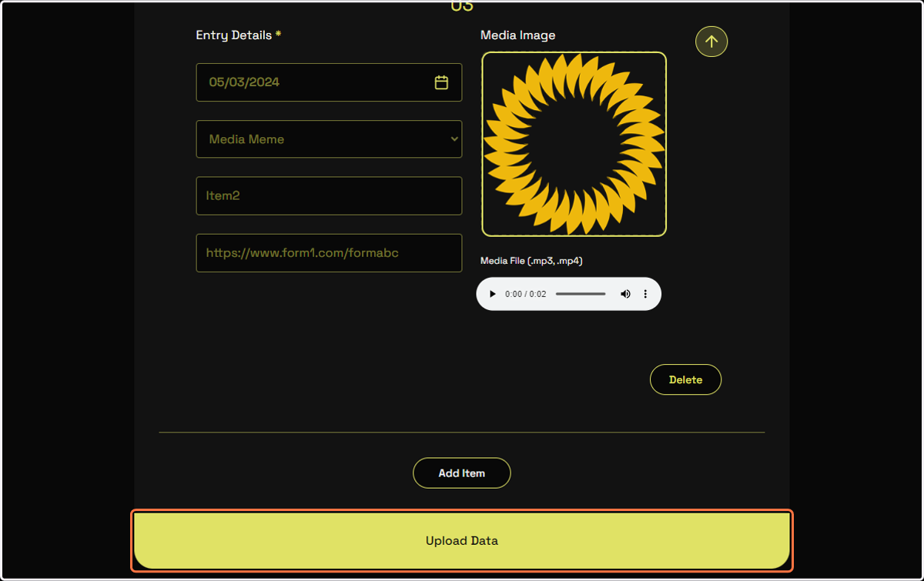The image size is (924, 581).
Task: Click the Item2 text field
Action: (x=329, y=195)
